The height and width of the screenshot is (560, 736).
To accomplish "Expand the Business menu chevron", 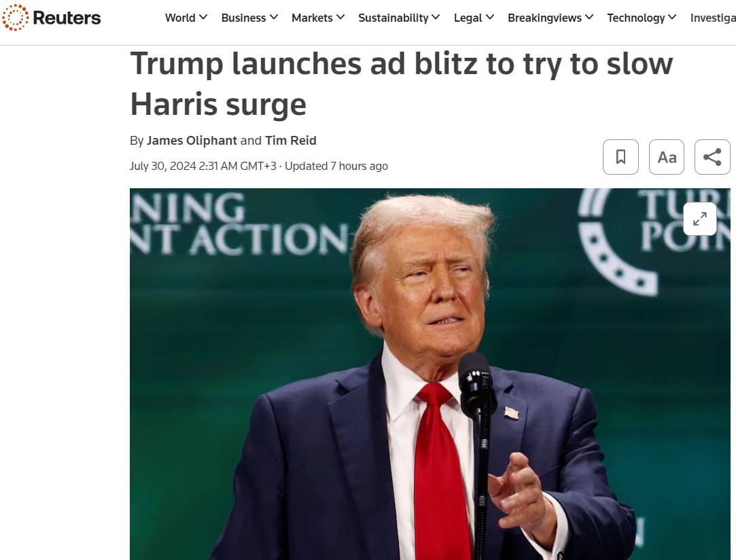I will pos(274,18).
